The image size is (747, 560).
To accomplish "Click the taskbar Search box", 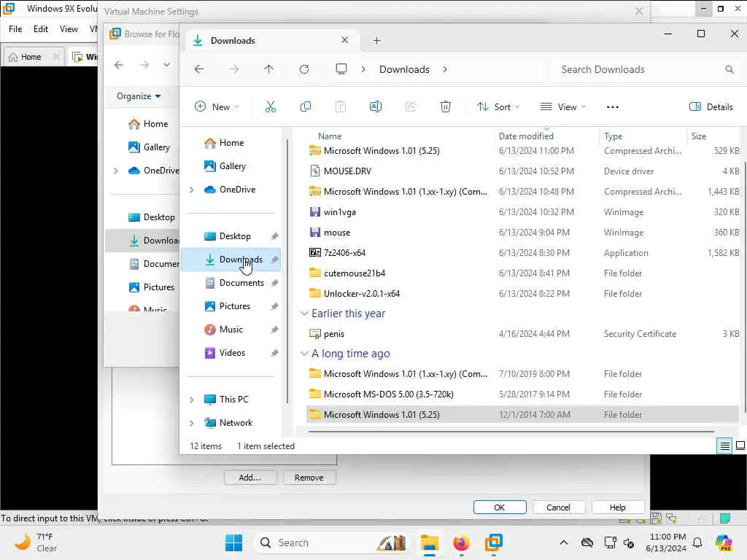I will click(x=332, y=542).
